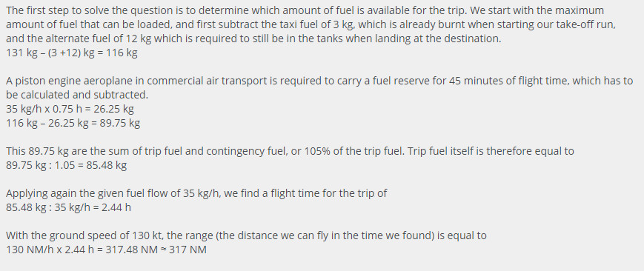Click the sentence starting 'Applying again the given fuel flow'
The width and height of the screenshot is (644, 271).
click(196, 193)
